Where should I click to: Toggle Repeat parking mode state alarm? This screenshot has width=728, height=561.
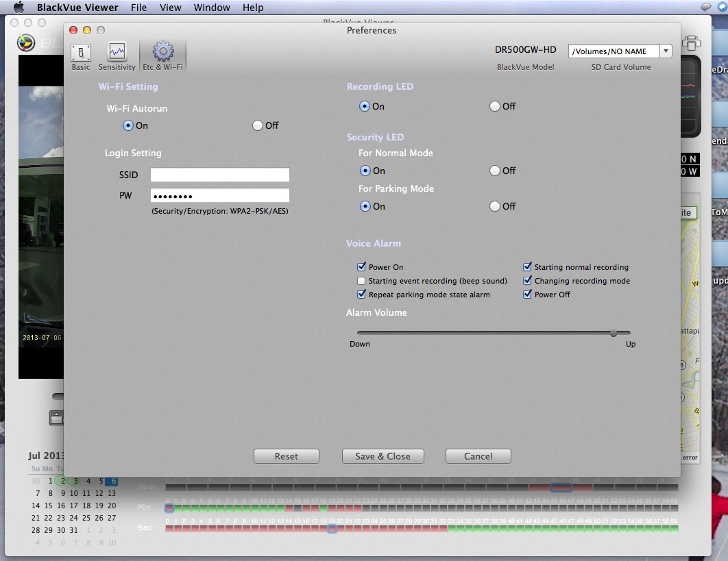tap(361, 294)
